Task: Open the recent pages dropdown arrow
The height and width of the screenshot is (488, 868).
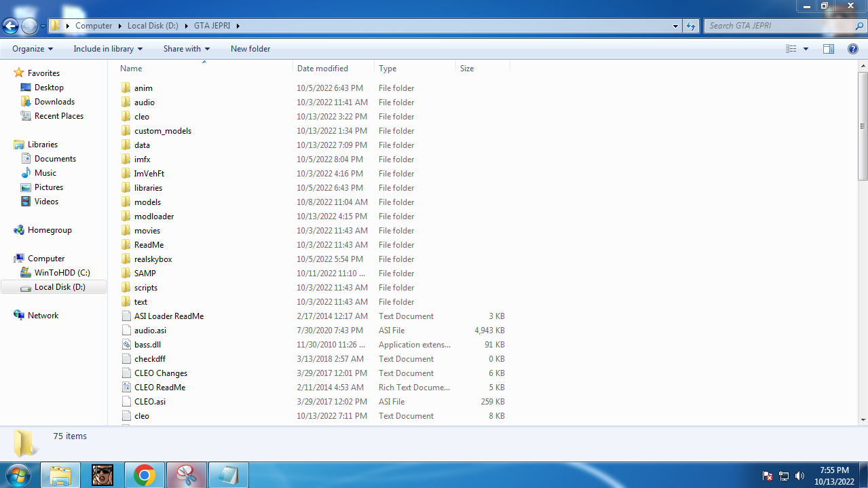Action: pos(43,26)
